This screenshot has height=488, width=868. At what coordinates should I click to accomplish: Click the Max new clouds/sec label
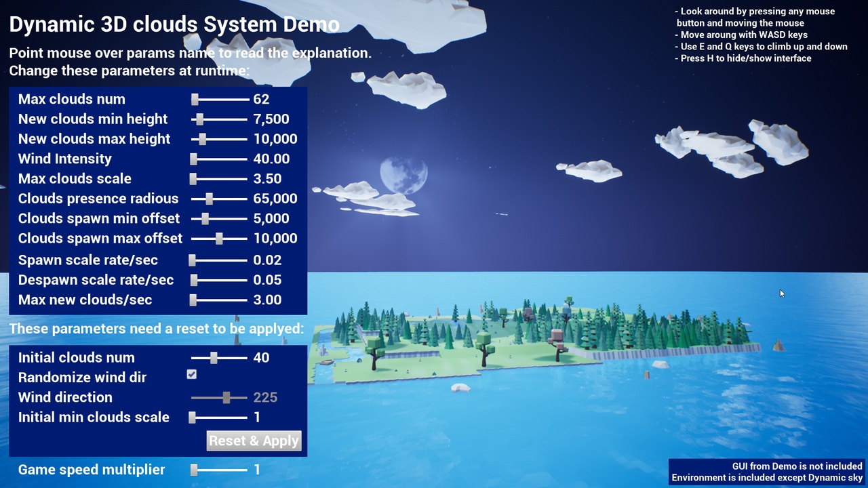click(85, 300)
